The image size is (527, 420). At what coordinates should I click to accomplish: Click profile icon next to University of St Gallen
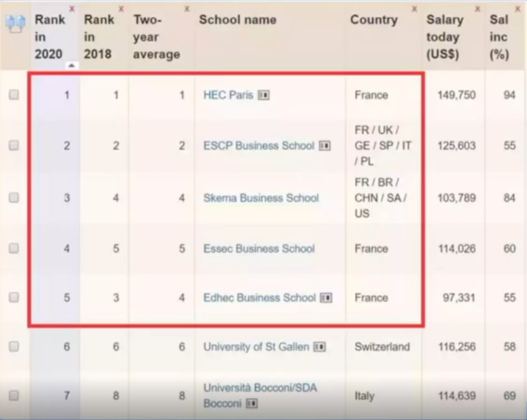tap(320, 347)
